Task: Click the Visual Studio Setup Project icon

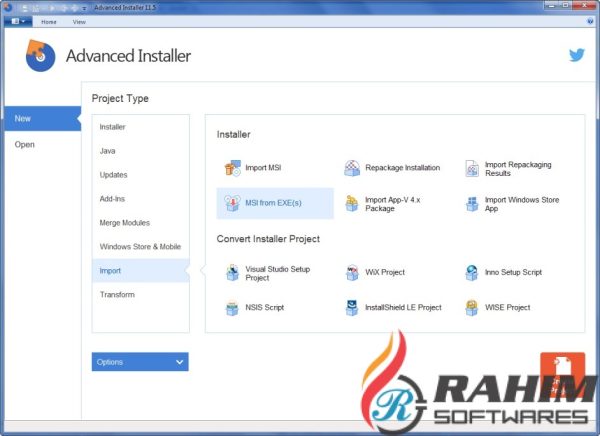Action: coord(232,273)
